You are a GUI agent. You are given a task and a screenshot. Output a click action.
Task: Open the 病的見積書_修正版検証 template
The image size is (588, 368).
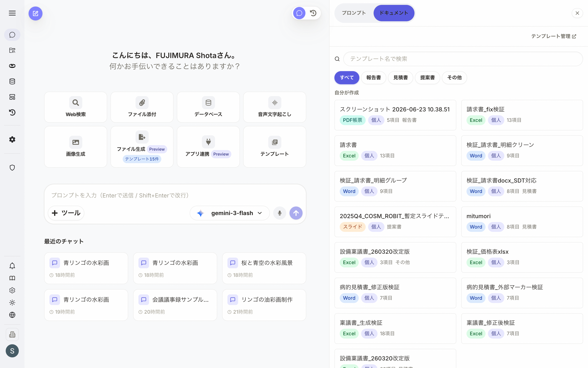coord(395,293)
